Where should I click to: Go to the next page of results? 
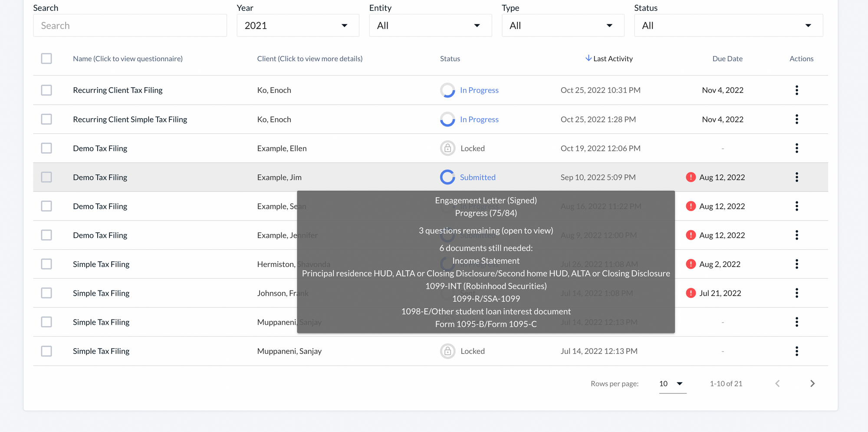point(812,383)
